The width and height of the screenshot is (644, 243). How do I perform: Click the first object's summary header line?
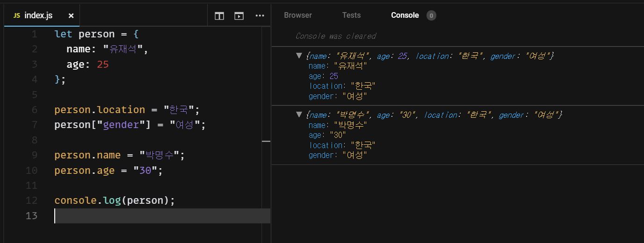point(430,56)
